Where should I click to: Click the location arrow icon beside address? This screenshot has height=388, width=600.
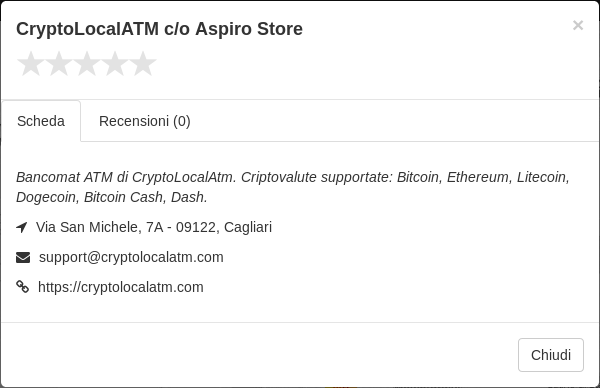pos(22,227)
